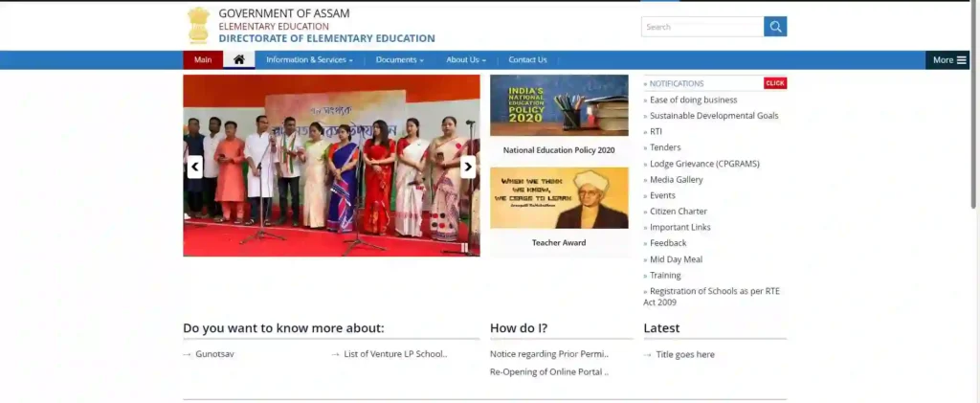Open the Teacher Award banner image
This screenshot has height=403, width=980.
(x=559, y=198)
